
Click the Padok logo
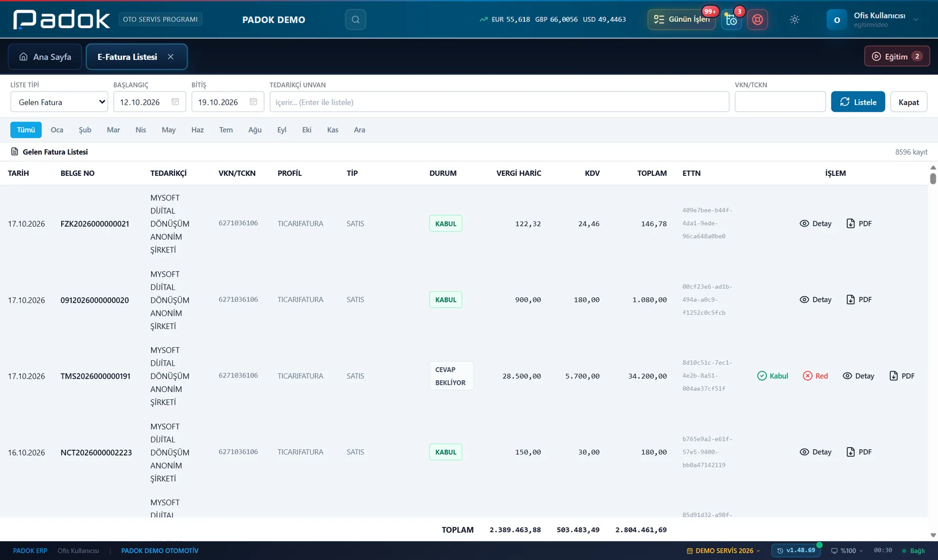[62, 20]
